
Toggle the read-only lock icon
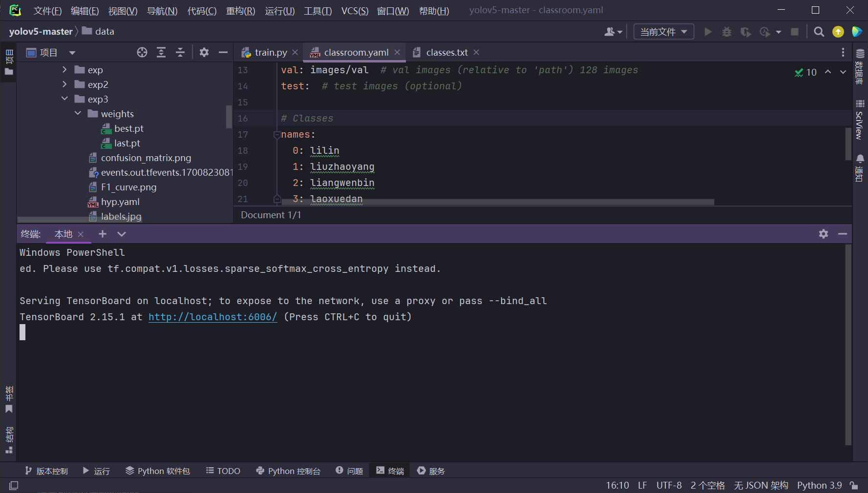point(854,485)
